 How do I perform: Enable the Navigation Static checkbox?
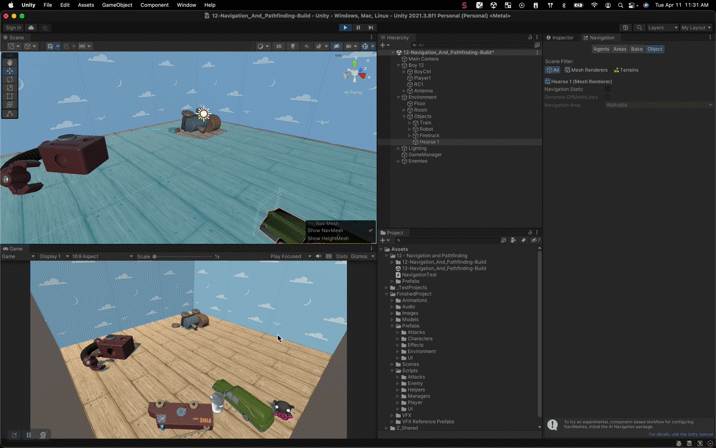pyautogui.click(x=608, y=89)
